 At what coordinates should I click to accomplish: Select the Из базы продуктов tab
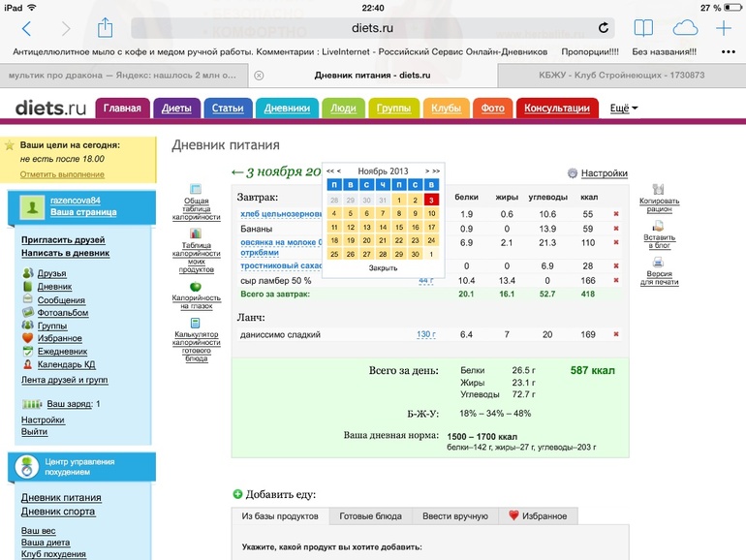pos(280,515)
